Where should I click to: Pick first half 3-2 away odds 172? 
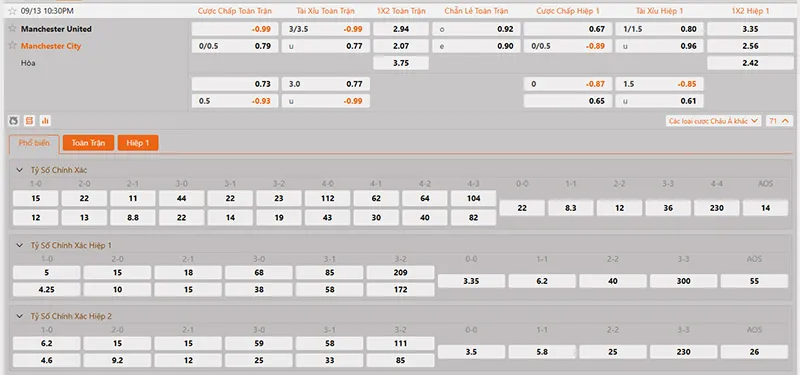[401, 290]
